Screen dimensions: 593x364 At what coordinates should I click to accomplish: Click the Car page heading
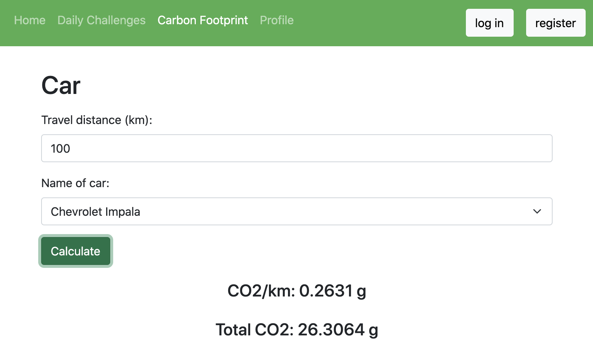[x=61, y=85]
